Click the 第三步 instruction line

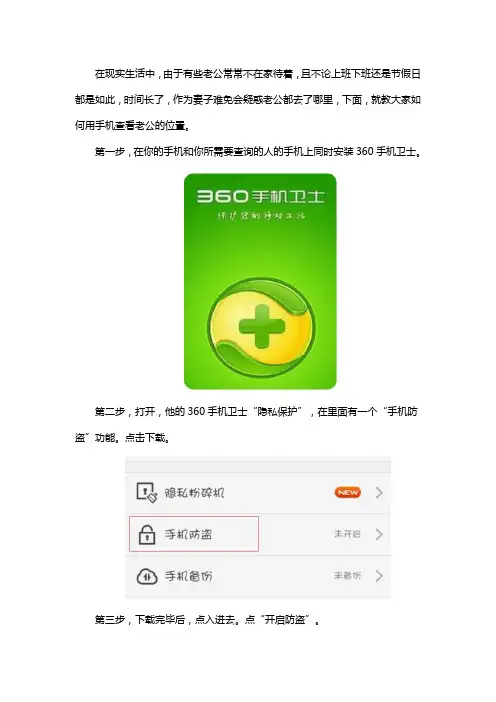point(207,620)
